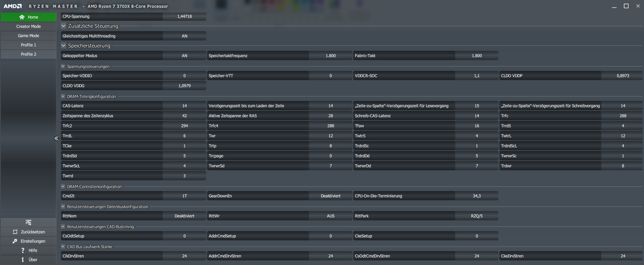644x265 pixels.
Task: Open Einstellungen settings
Action: coord(28,241)
